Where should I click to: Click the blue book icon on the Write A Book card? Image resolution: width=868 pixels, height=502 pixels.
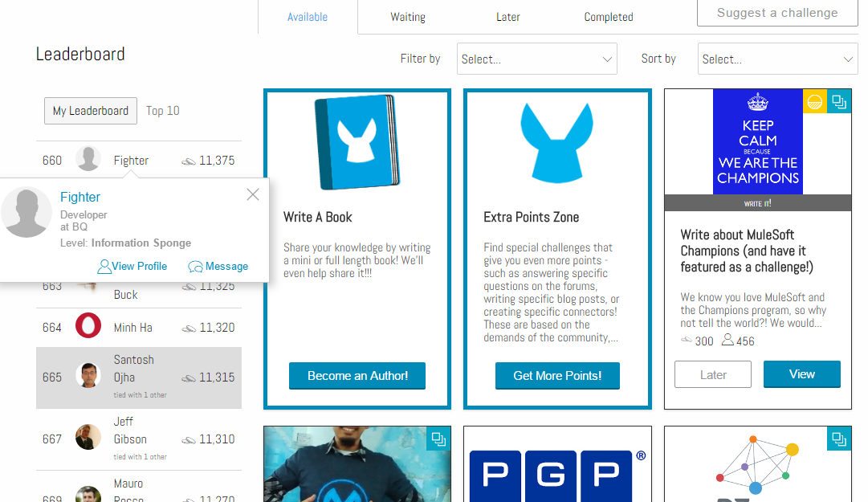pyautogui.click(x=357, y=142)
